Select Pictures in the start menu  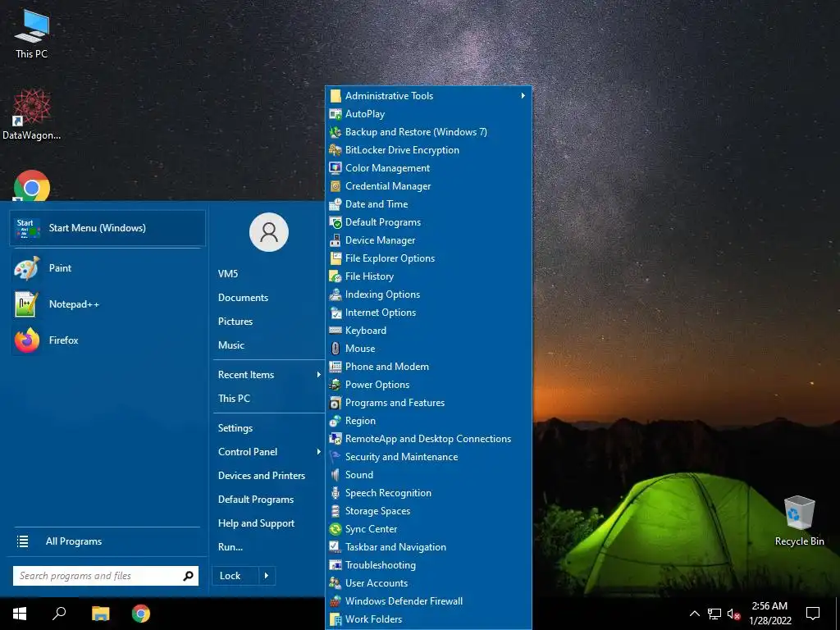click(x=235, y=322)
